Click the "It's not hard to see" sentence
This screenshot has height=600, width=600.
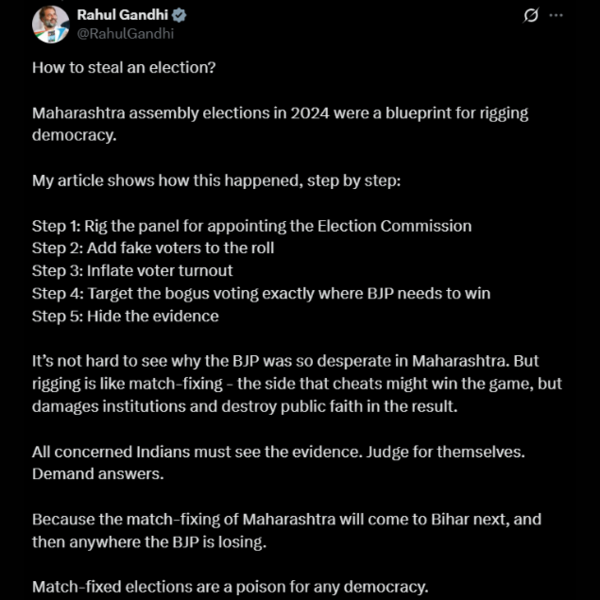tap(285, 361)
